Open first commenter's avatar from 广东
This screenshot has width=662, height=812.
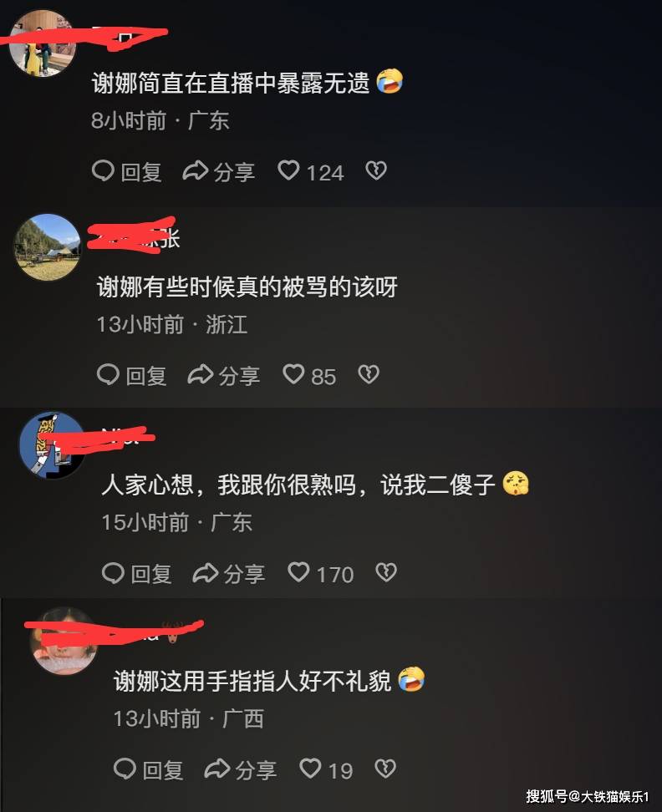pyautogui.click(x=43, y=43)
